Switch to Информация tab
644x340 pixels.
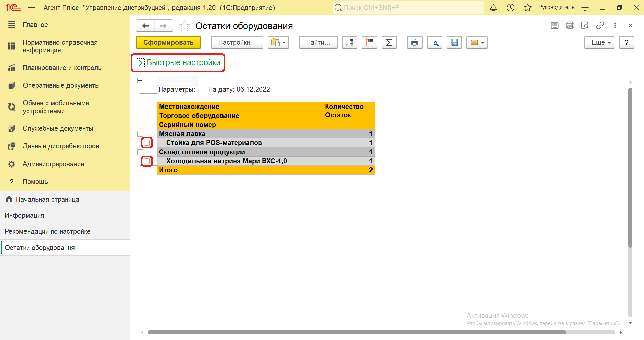pos(65,215)
